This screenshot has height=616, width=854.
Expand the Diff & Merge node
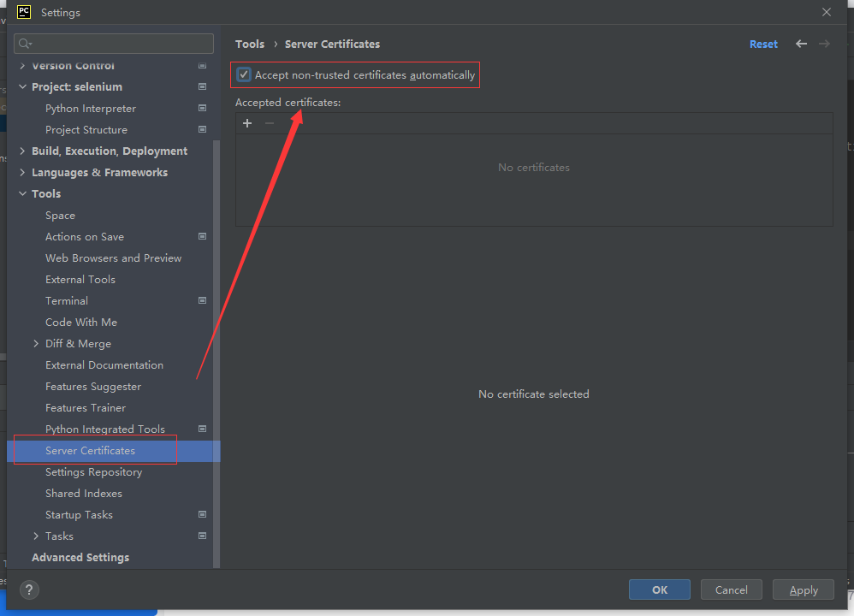[36, 344]
